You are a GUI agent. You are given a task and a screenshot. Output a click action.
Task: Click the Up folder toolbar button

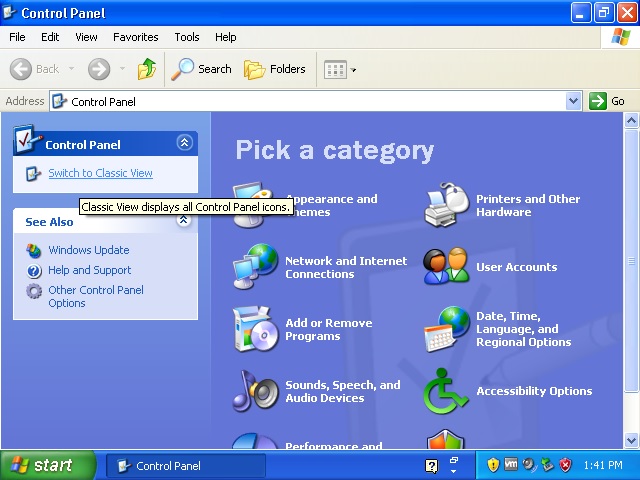tap(147, 69)
